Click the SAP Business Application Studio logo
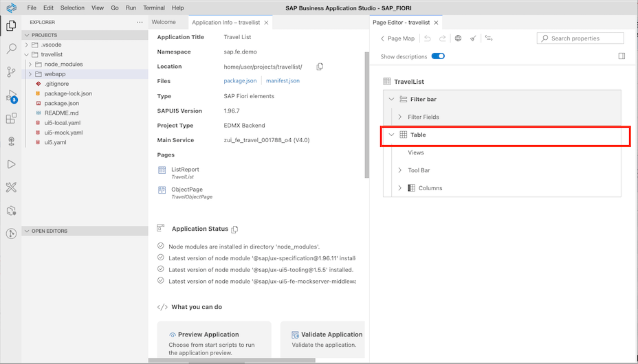The image size is (638, 364). 12,8
